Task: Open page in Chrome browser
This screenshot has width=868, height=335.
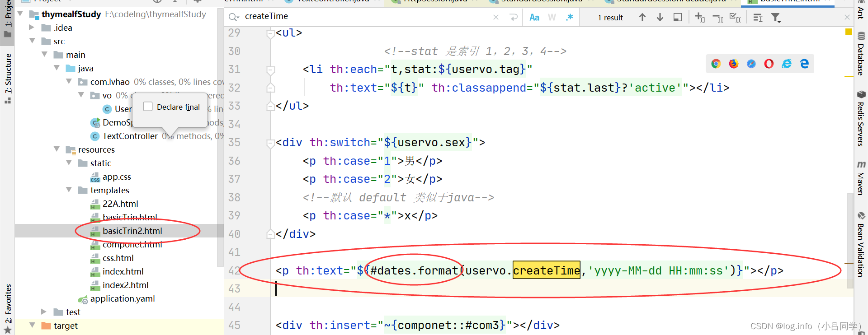Action: [x=716, y=64]
